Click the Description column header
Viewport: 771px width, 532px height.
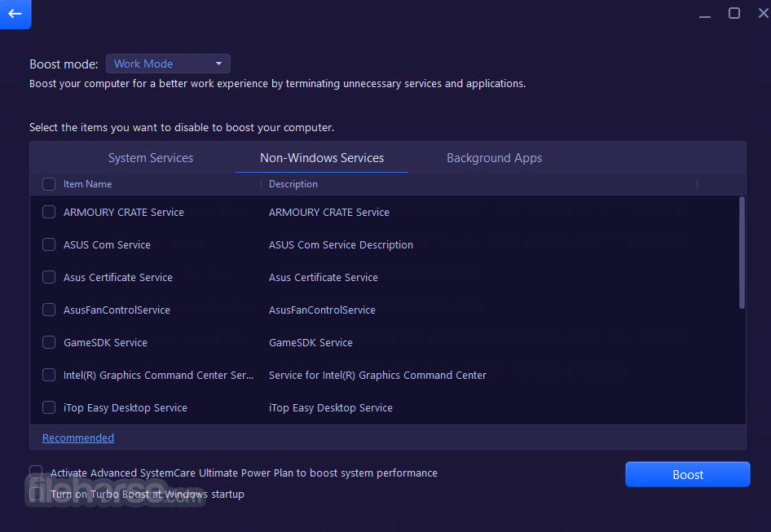(293, 184)
